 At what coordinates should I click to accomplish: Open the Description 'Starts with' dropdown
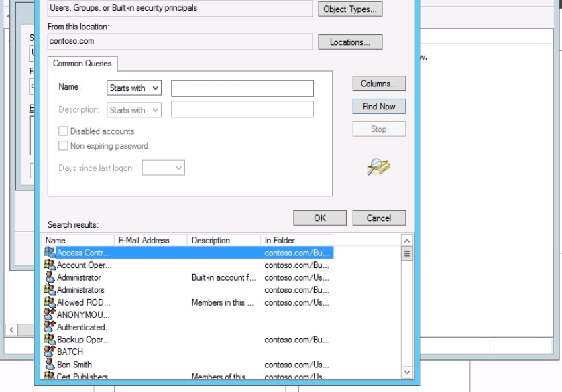click(134, 110)
